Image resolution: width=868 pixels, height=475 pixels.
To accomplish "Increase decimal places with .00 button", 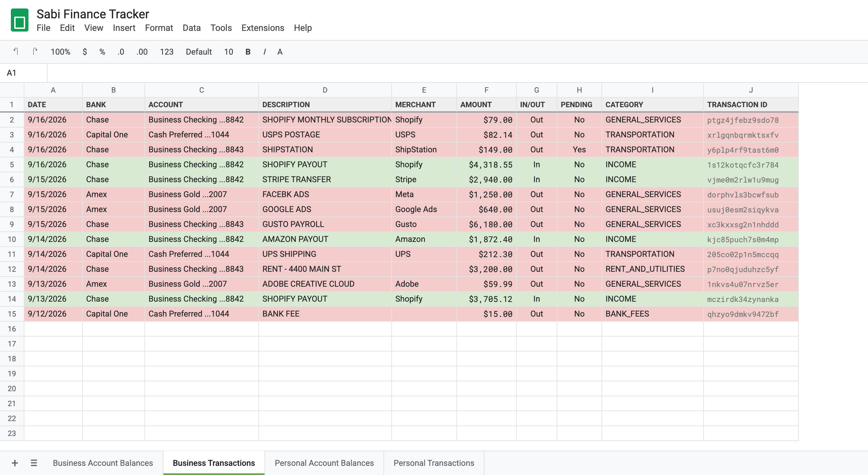I will click(142, 52).
